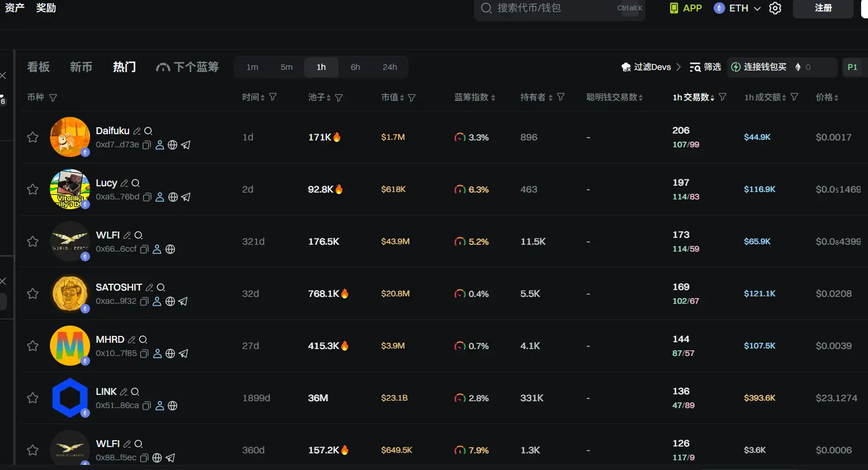
Task: Click the magnifier icon beside Lucy name
Action: (x=135, y=183)
